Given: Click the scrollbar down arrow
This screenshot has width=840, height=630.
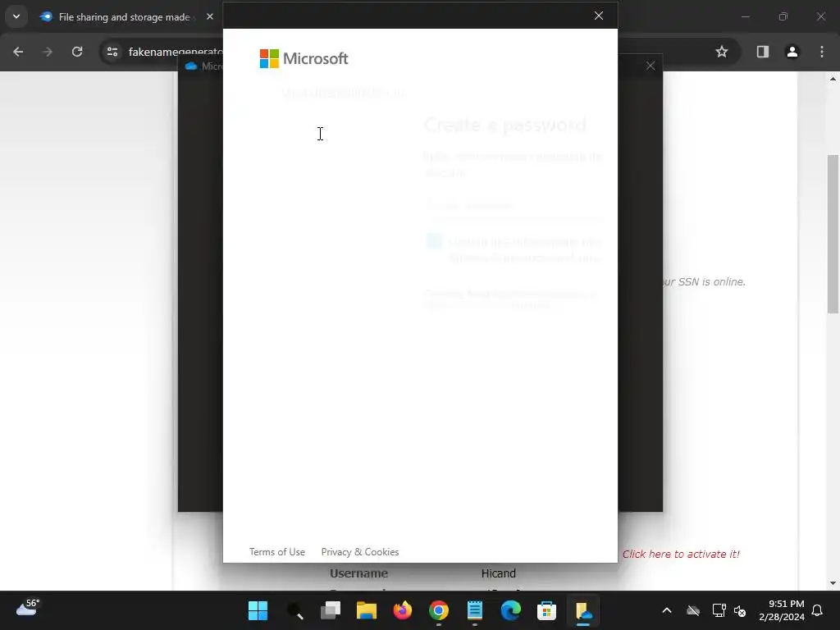Looking at the screenshot, I should coord(833,583).
